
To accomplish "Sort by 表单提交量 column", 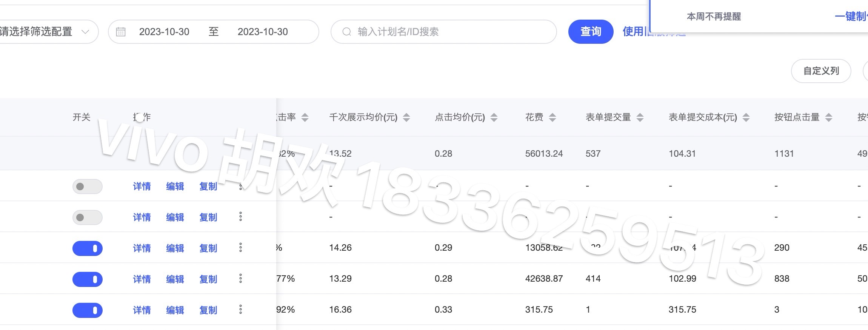I will [x=640, y=117].
